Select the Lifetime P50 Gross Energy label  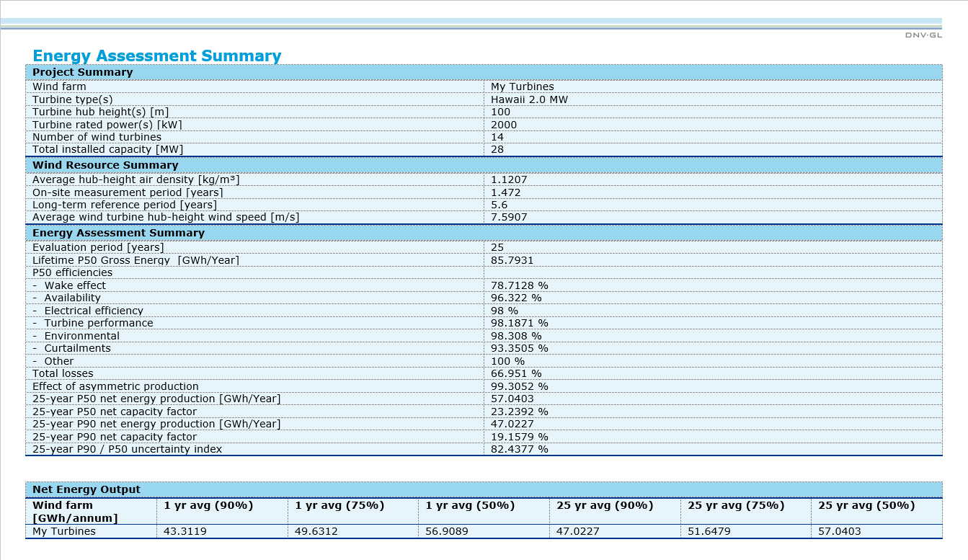coord(136,260)
